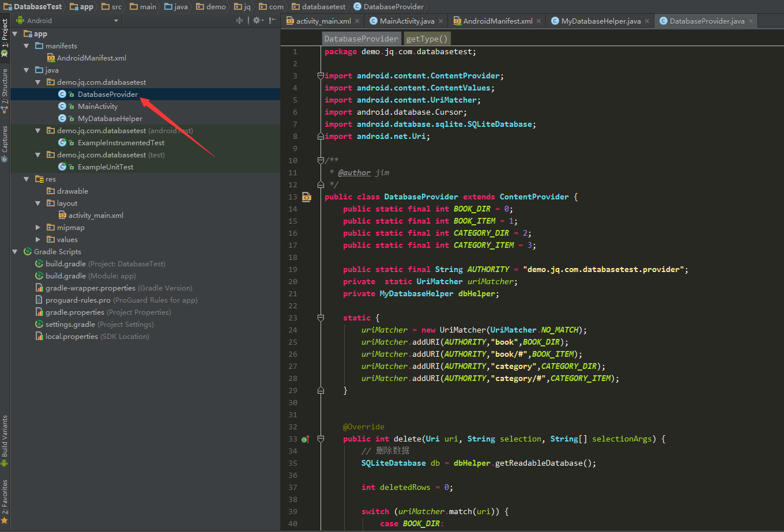Close the AndroidManifest.xml tab

click(x=539, y=21)
